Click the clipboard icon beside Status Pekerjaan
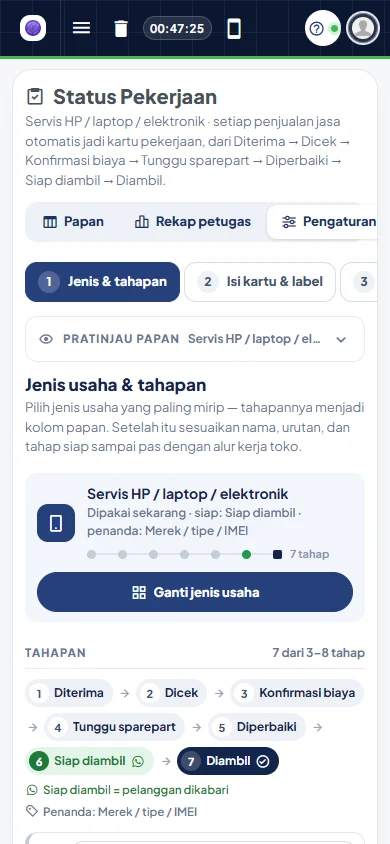The image size is (390, 844). pos(35,97)
